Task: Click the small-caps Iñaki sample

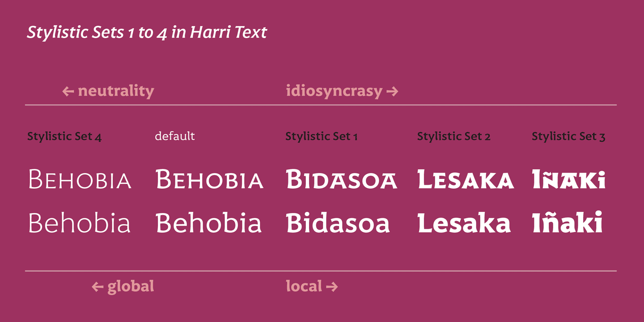Action: coord(569,179)
